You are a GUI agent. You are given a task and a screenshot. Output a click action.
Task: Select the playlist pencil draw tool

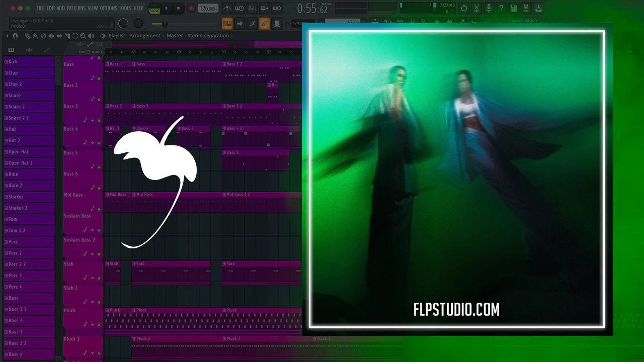28,36
